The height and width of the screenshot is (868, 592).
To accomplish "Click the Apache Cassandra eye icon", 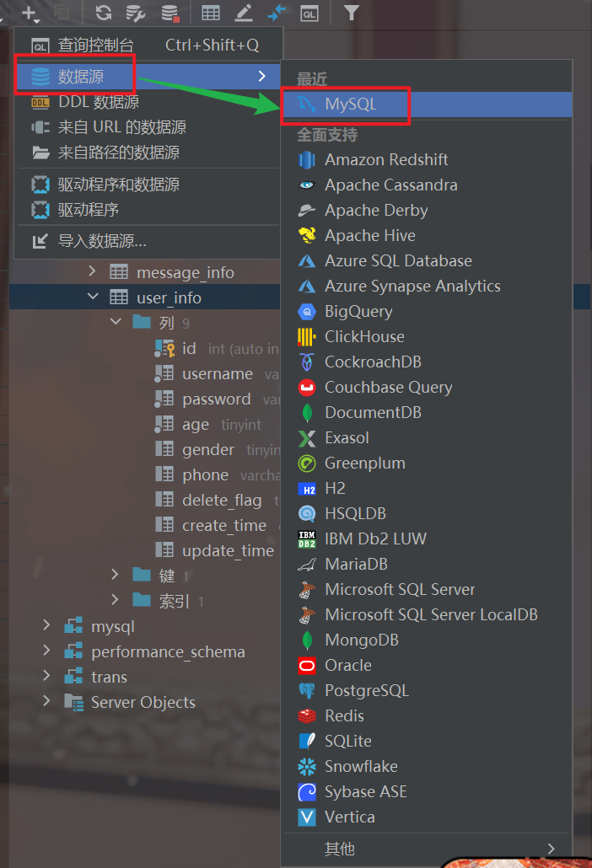I will tap(307, 185).
